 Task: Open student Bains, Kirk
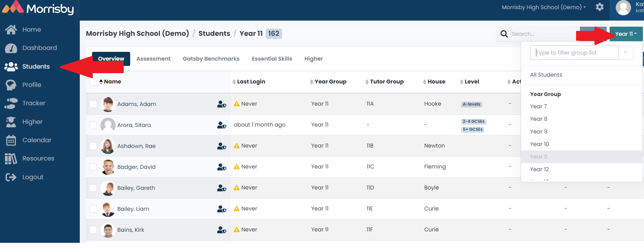point(131,230)
